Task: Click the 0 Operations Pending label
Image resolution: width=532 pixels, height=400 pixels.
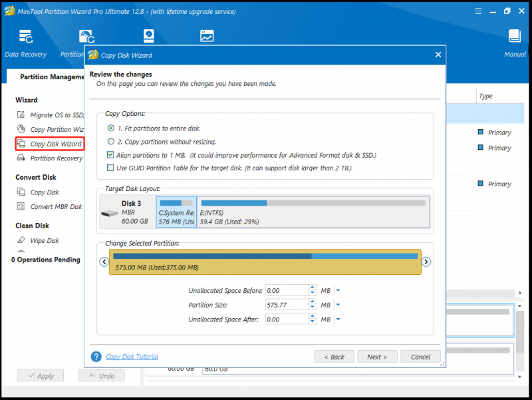Action: pos(46,260)
